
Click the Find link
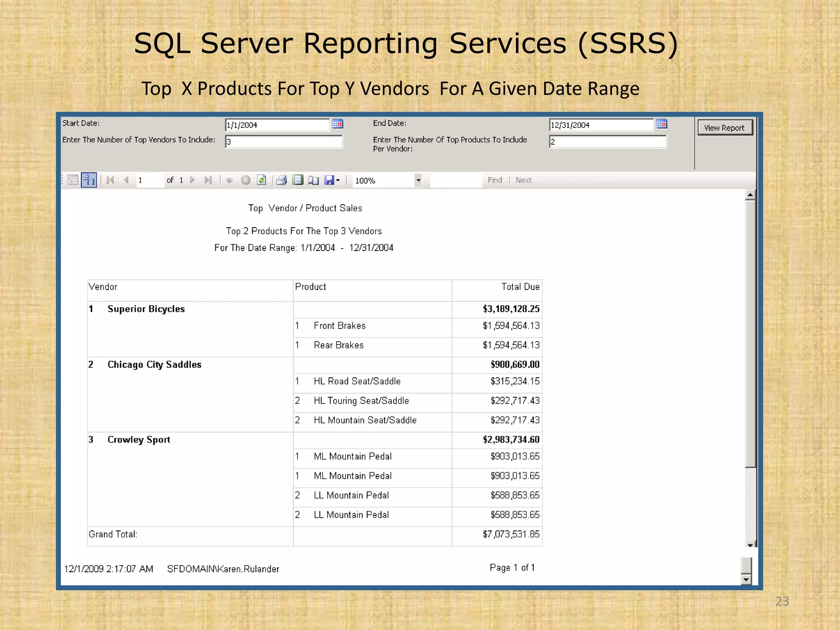(495, 180)
